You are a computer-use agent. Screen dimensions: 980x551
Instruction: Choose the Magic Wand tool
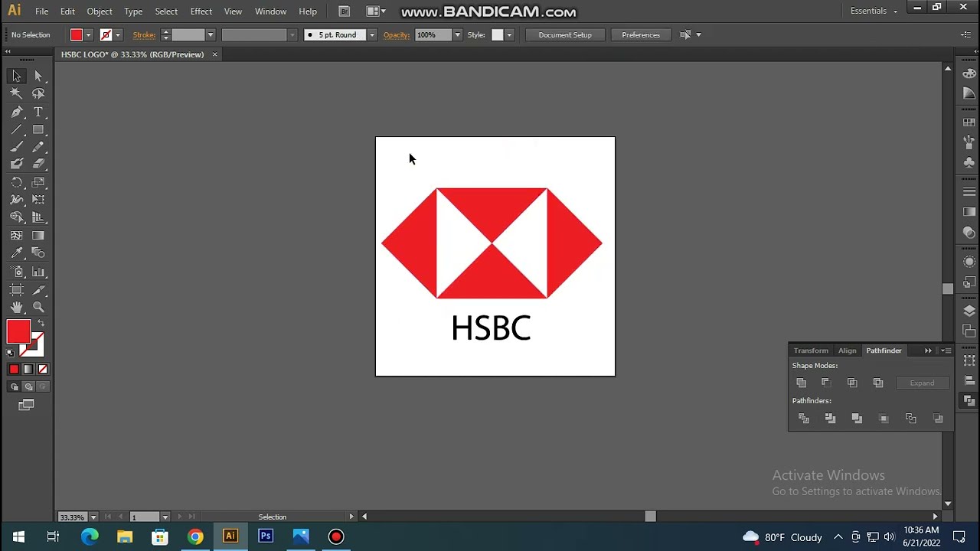coord(17,93)
